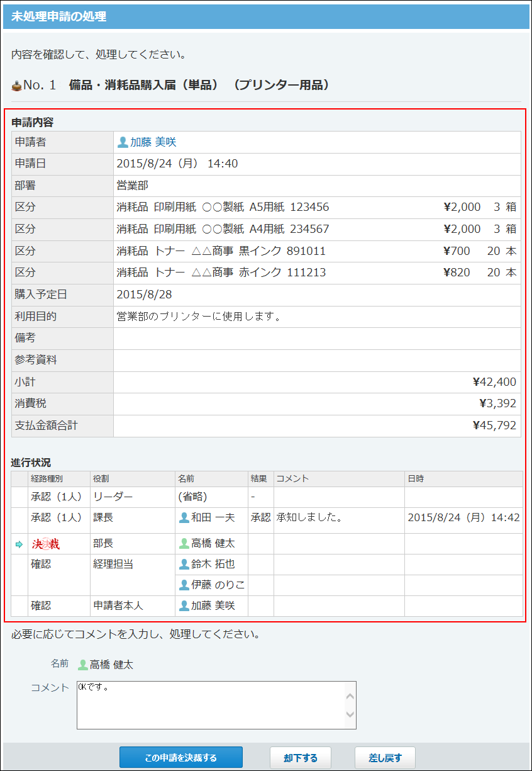This screenshot has height=771, width=532.
Task: Click into the コメント text area
Action: coord(216,705)
